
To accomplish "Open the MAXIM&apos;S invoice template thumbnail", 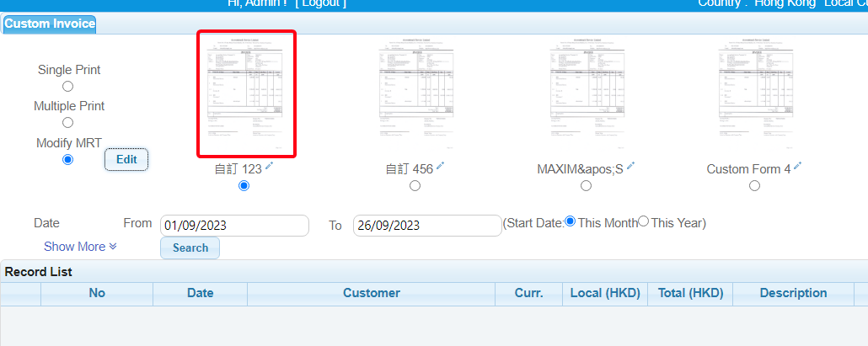I will click(x=586, y=94).
